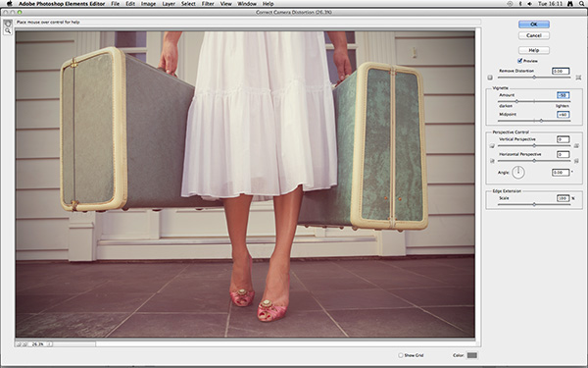The width and height of the screenshot is (588, 368).
Task: Click the Vertical Perspective slider
Action: 534,145
